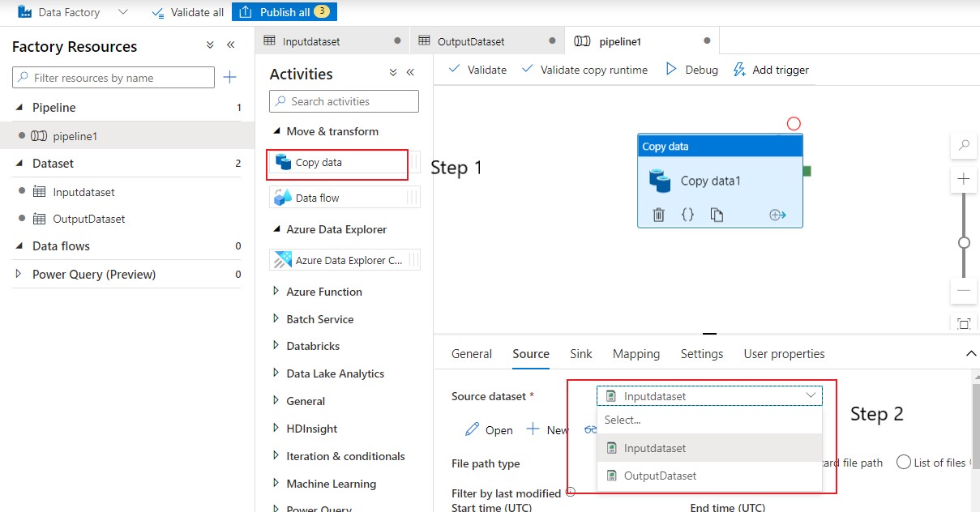The height and width of the screenshot is (512, 980).
Task: Open the User properties tab
Action: coord(785,354)
